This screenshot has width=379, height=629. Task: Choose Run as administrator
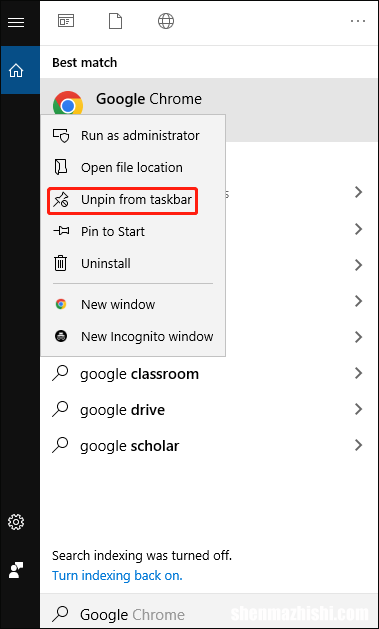pos(133,136)
